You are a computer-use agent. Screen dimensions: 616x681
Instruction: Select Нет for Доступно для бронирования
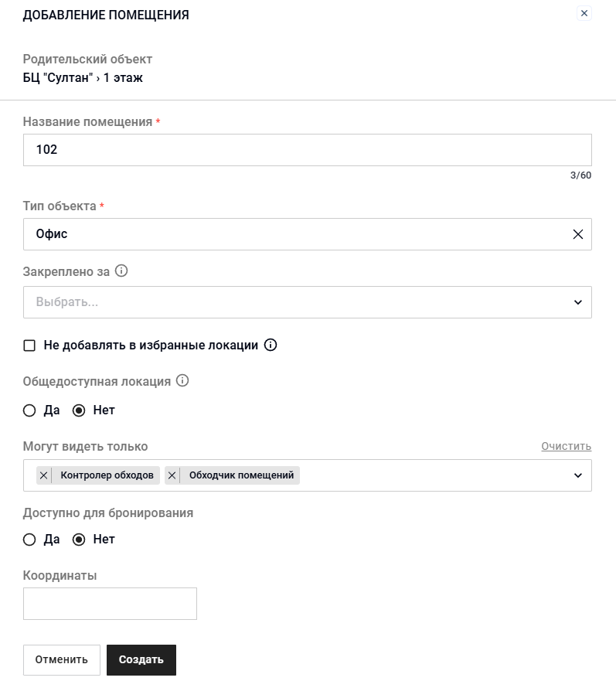point(79,540)
